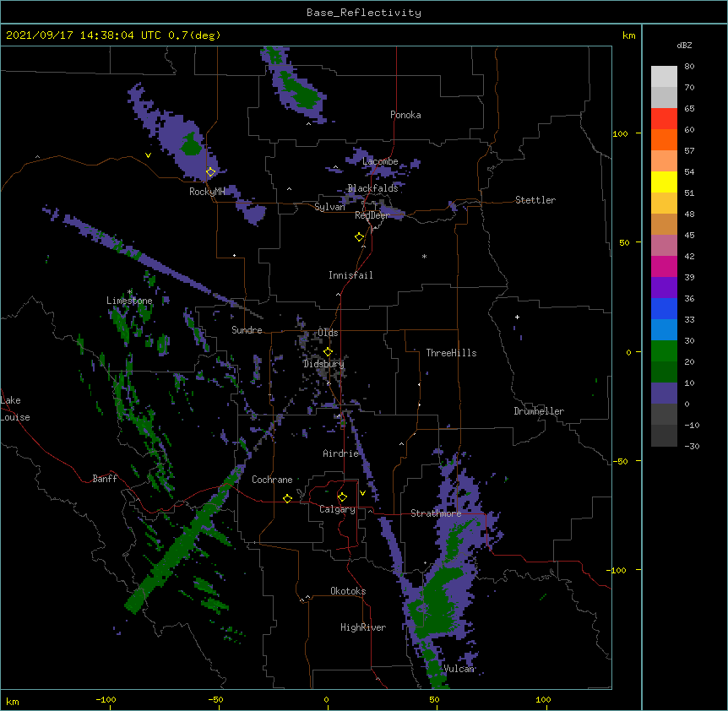Click the bottom axis -100 km tick label
This screenshot has width=728, height=711.
[106, 700]
